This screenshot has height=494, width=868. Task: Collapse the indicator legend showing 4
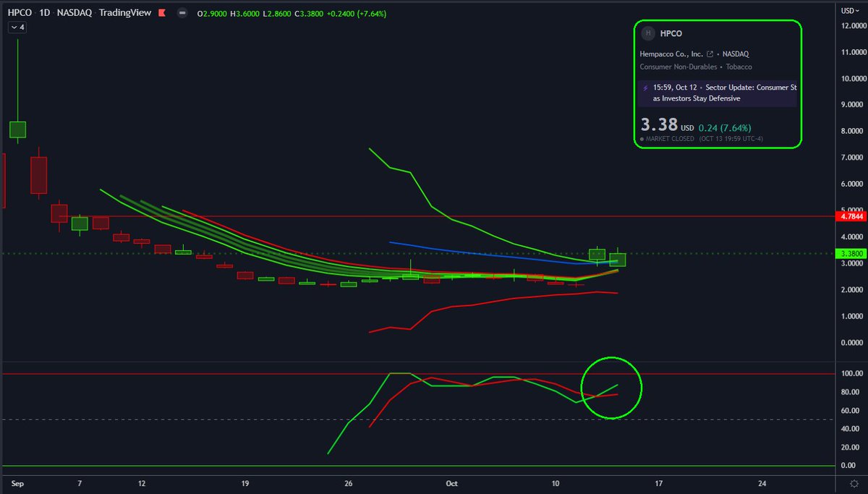pyautogui.click(x=18, y=27)
